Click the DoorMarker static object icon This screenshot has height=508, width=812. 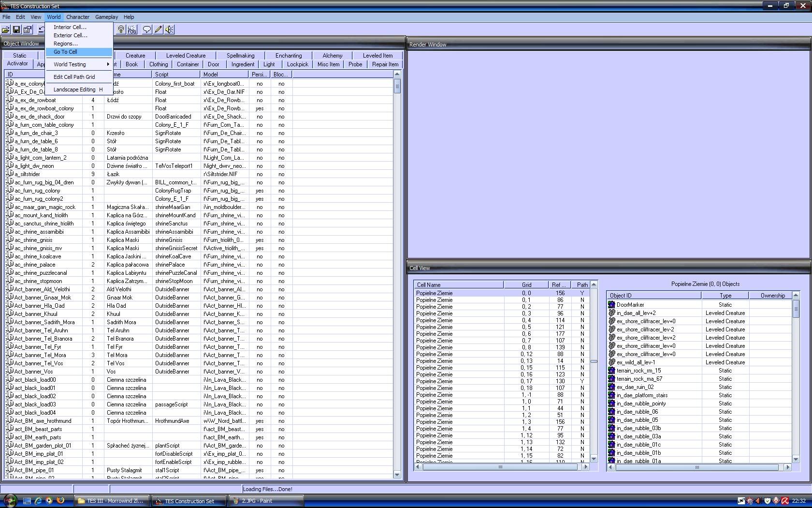click(611, 304)
